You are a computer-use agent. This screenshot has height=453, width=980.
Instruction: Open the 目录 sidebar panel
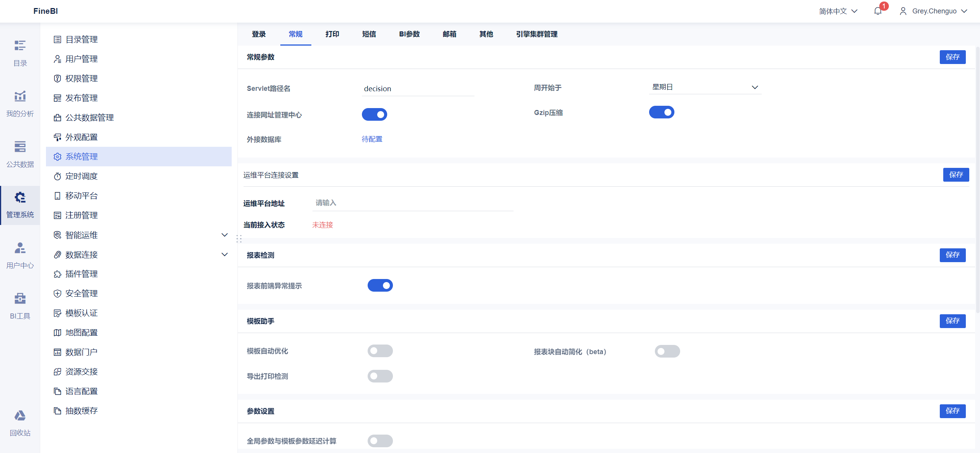[x=20, y=52]
